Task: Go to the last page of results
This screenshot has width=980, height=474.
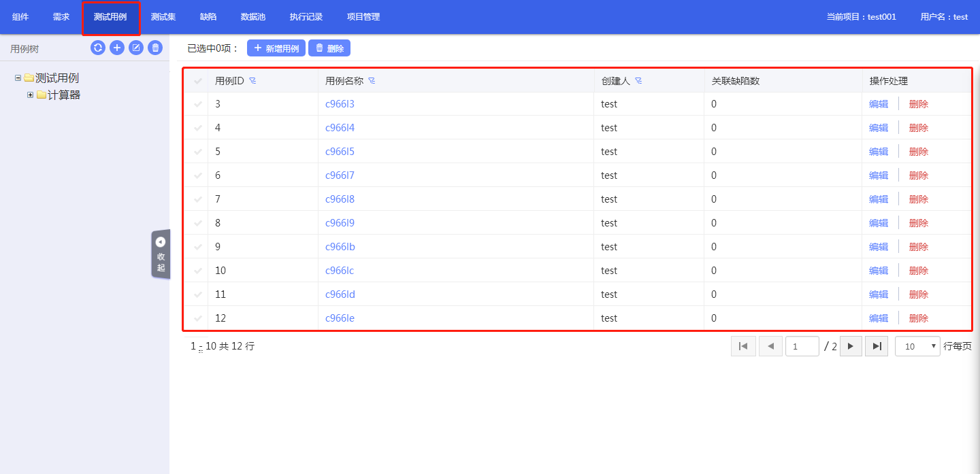Action: point(877,346)
